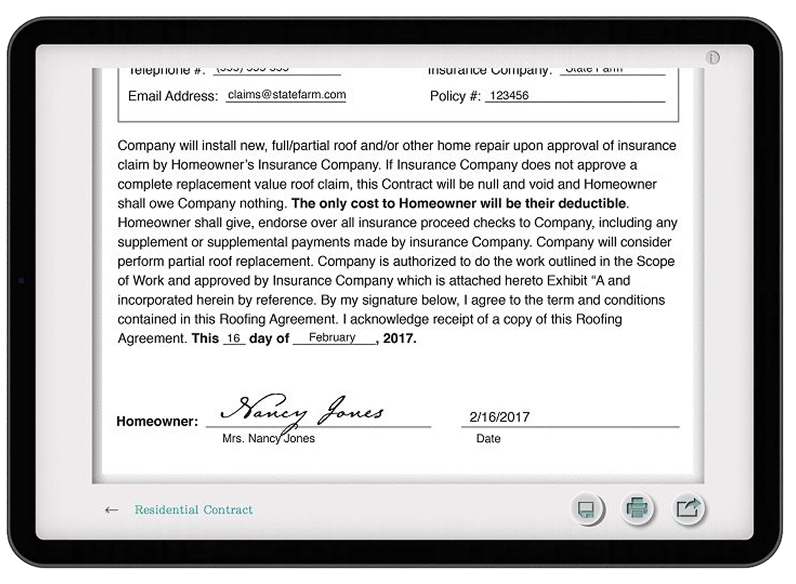Viewport: 796px width, 584px height.
Task: Click the Homeowner label
Action: click(x=157, y=422)
